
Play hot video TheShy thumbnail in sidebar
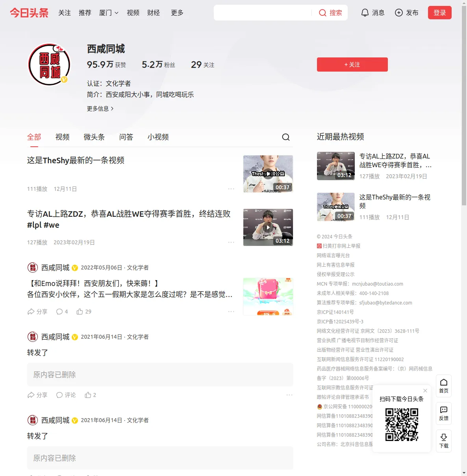336,207
